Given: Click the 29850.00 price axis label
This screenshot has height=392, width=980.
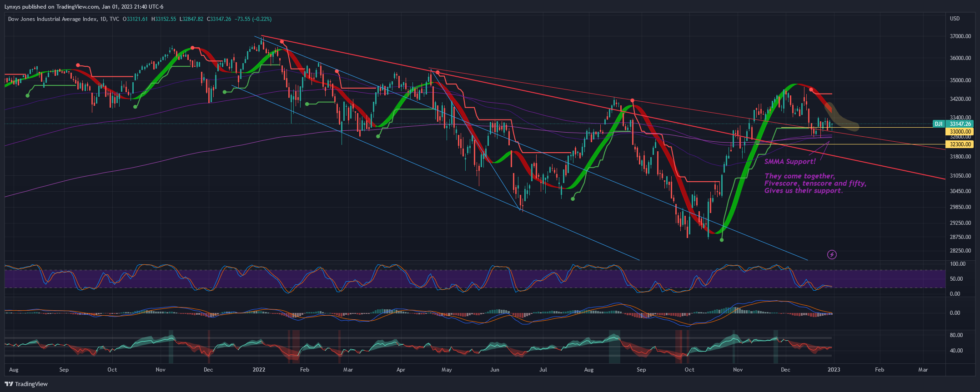Looking at the screenshot, I should [960, 207].
